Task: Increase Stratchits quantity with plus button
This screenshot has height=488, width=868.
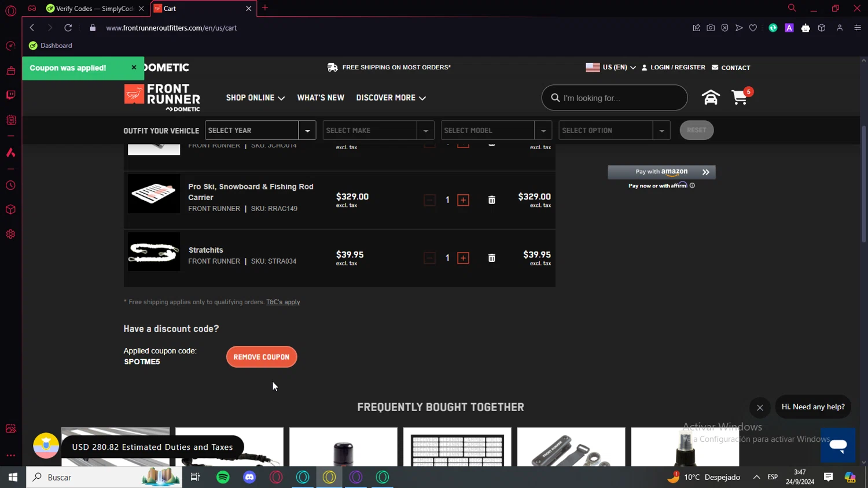Action: coord(464,258)
